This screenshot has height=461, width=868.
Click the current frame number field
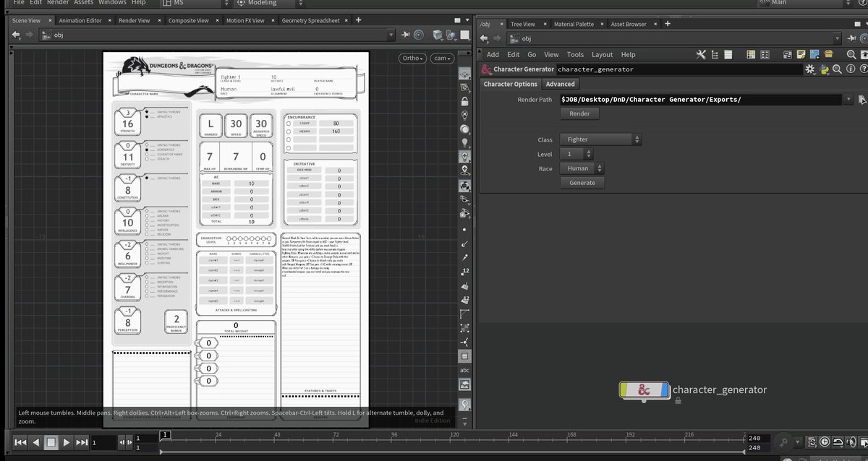103,441
